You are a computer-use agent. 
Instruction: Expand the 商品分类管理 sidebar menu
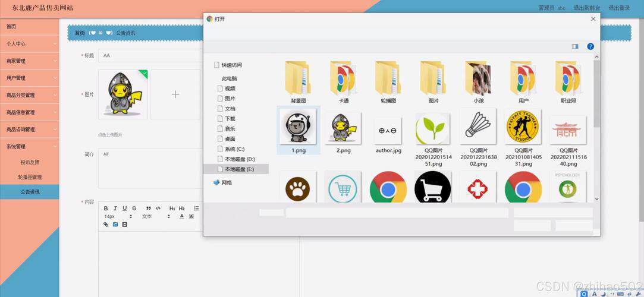point(30,95)
